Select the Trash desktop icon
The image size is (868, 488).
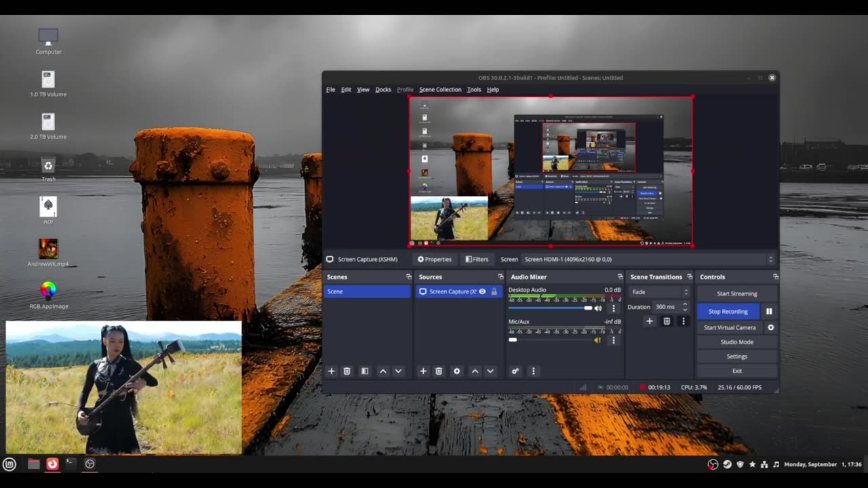pos(48,169)
